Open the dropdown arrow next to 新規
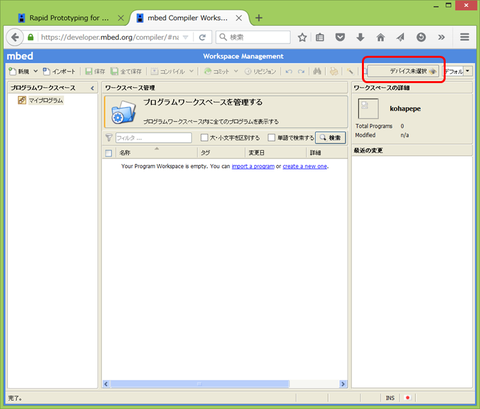 [35, 71]
